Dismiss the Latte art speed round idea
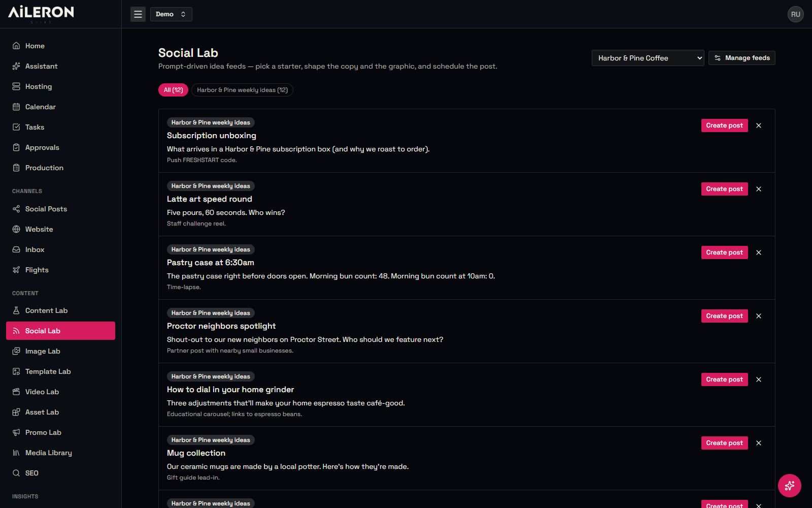Image resolution: width=812 pixels, height=508 pixels. 759,189
